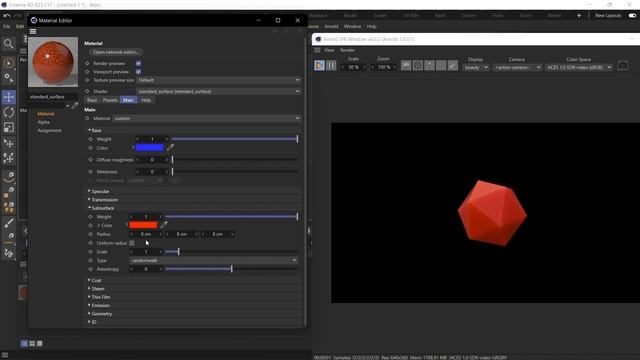Click the red subsurface color swatch
This screenshot has width=640, height=360.
[143, 225]
